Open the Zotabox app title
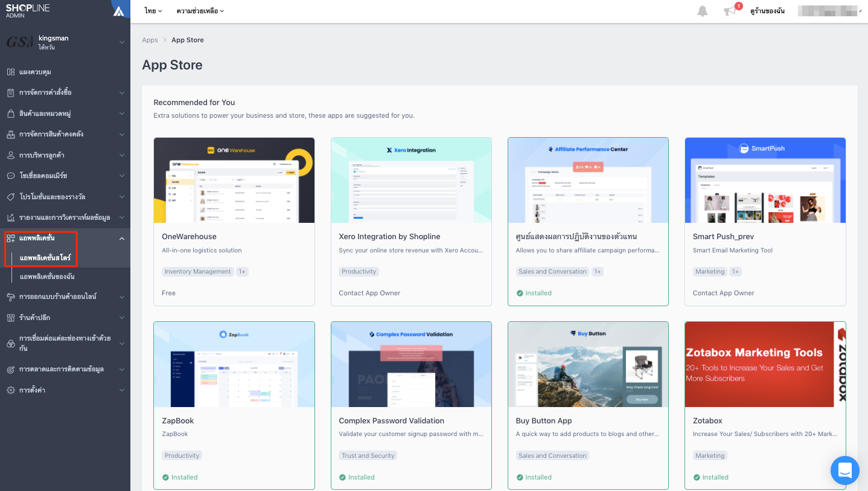868x491 pixels. pos(707,421)
